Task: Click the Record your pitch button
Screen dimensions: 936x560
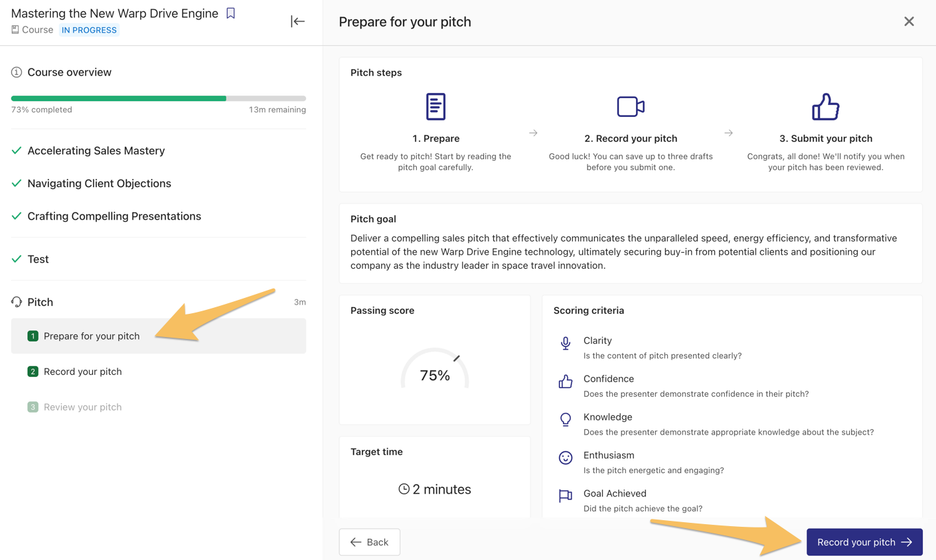Action: coord(864,542)
